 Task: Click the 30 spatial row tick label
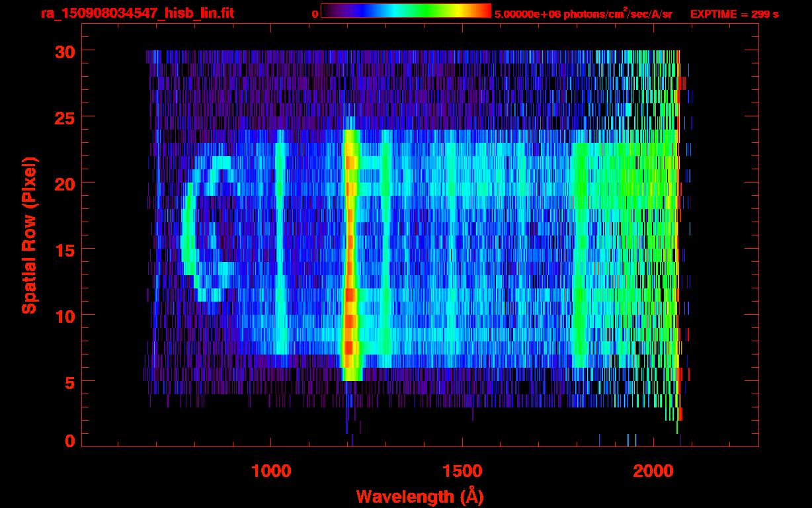(65, 51)
